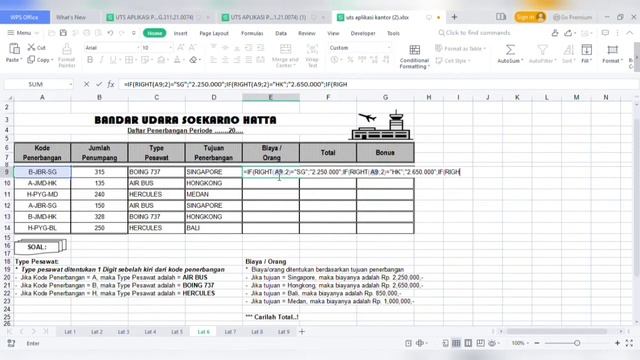
Task: Switch to the WPS Office tab
Action: coord(24,17)
